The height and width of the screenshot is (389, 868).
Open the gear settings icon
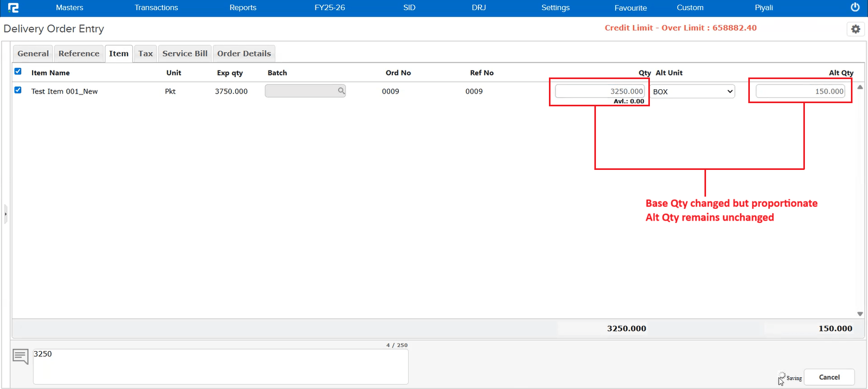[855, 29]
